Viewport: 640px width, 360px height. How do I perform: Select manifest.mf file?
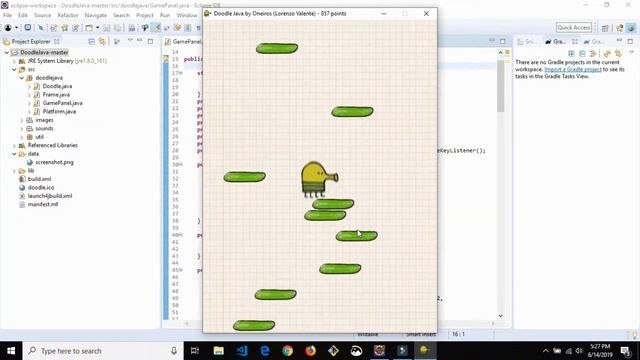point(43,204)
